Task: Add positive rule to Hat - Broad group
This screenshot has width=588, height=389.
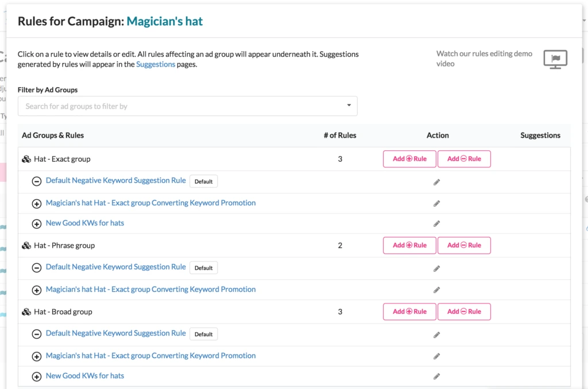Action: (x=409, y=312)
